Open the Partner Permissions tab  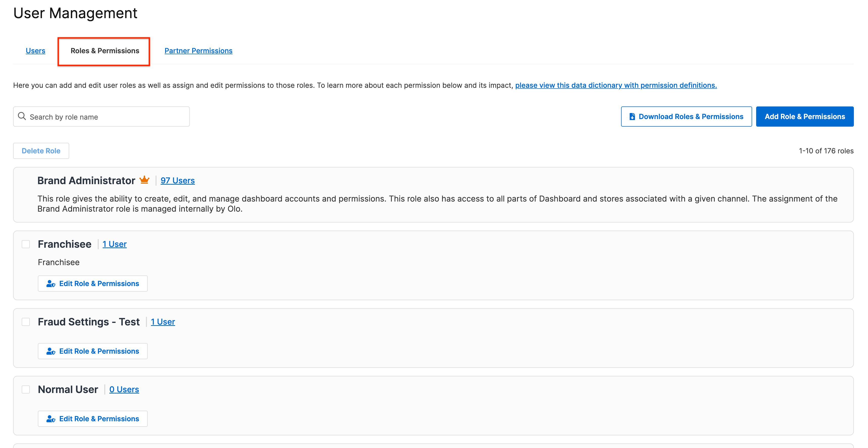pyautogui.click(x=198, y=50)
